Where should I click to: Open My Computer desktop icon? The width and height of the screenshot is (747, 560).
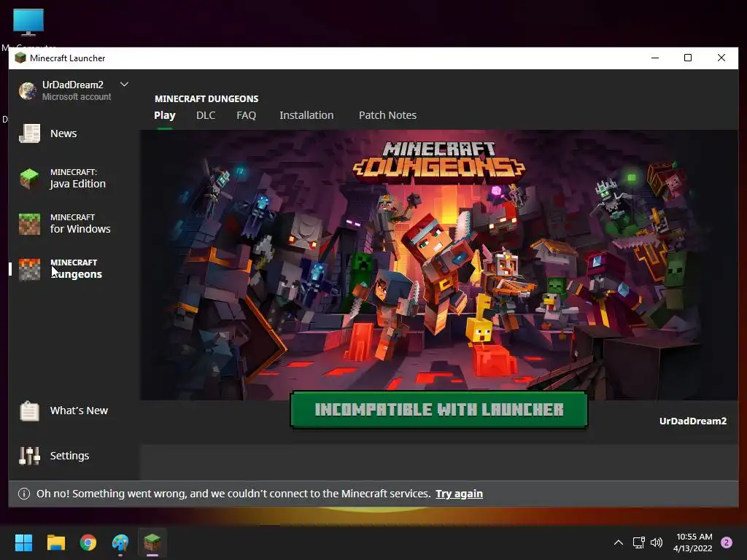tap(28, 23)
